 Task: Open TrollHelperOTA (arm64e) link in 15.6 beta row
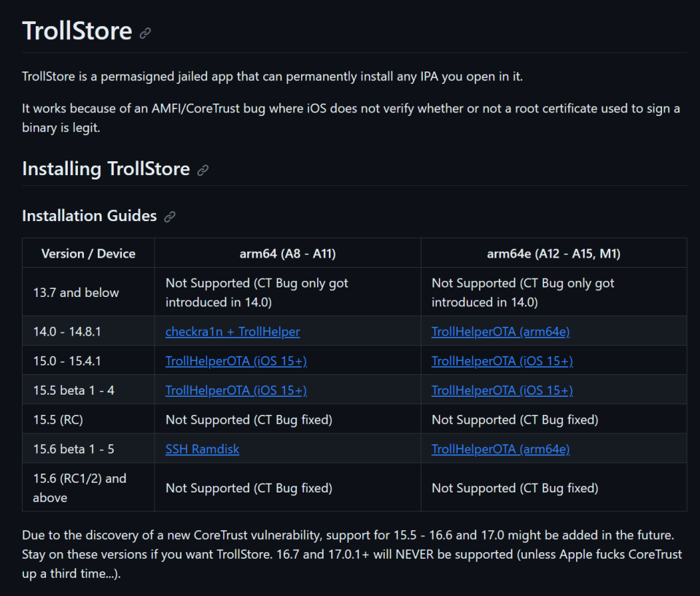[x=500, y=449]
